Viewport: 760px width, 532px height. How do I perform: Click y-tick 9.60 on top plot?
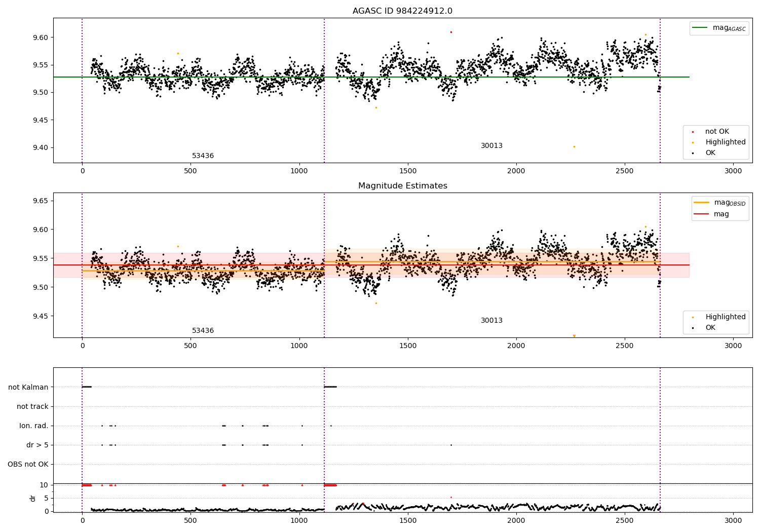coord(41,37)
